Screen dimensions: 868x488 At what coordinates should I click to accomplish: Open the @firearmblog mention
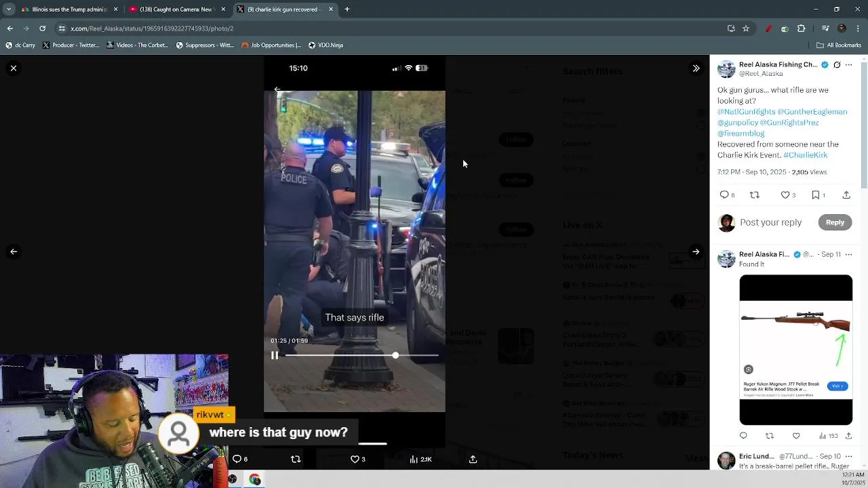click(x=741, y=134)
